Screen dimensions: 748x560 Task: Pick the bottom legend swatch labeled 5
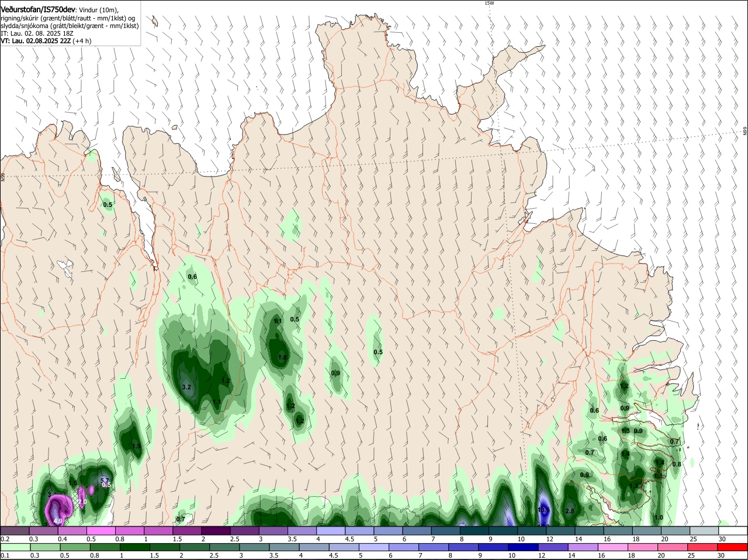click(x=374, y=547)
